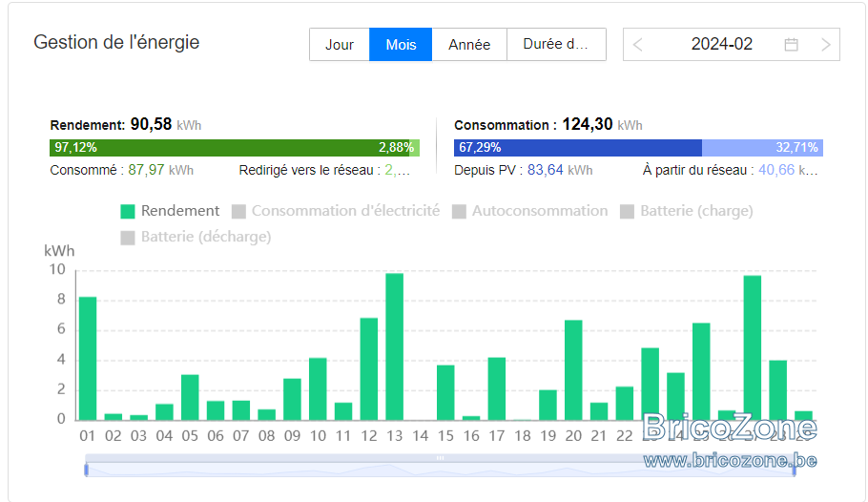Click the bar for day 01
The image size is (868, 502).
coord(88,359)
